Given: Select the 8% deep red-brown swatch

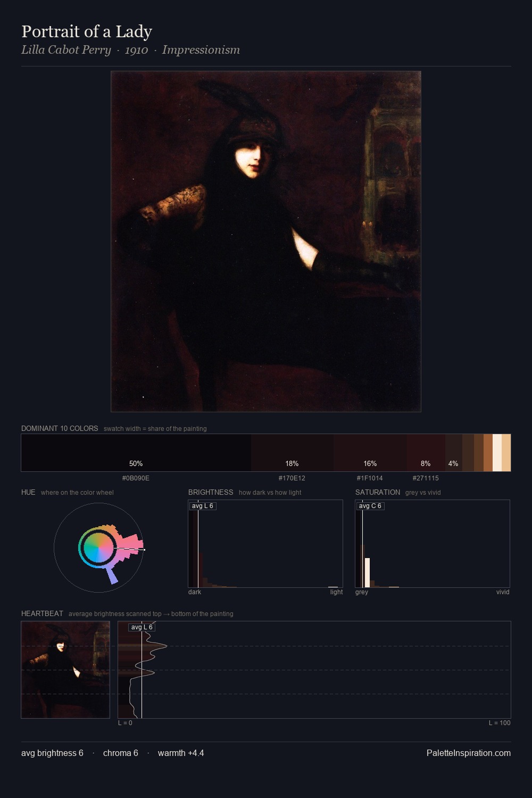Looking at the screenshot, I should click(426, 453).
